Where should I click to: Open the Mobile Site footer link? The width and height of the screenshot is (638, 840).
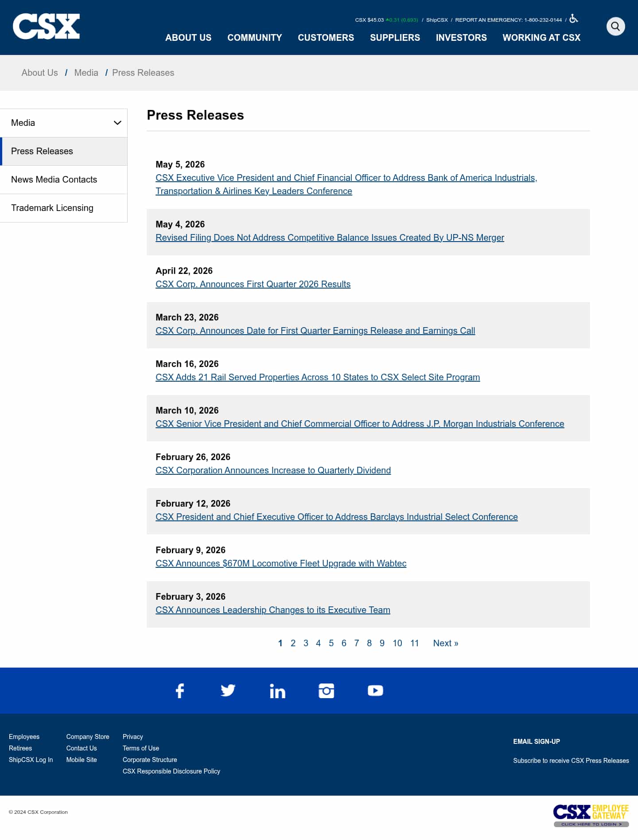[82, 760]
